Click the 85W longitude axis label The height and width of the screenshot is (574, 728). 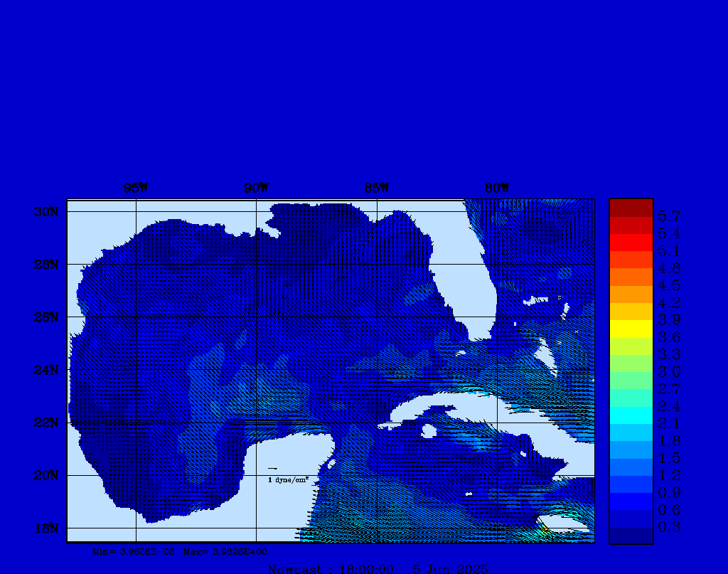coord(377,188)
